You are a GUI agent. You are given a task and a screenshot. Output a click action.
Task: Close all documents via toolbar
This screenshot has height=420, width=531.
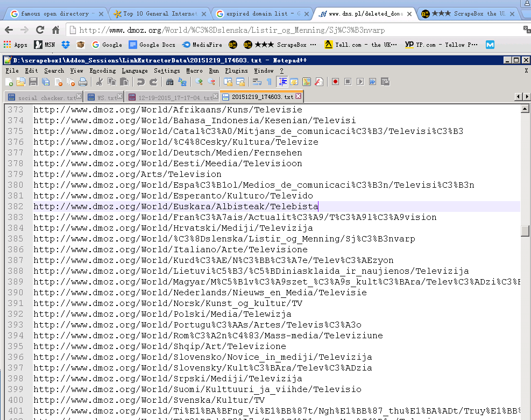coord(70,82)
